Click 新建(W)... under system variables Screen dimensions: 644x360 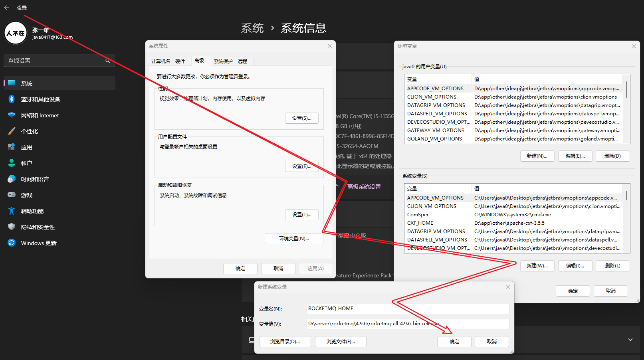[537, 266]
